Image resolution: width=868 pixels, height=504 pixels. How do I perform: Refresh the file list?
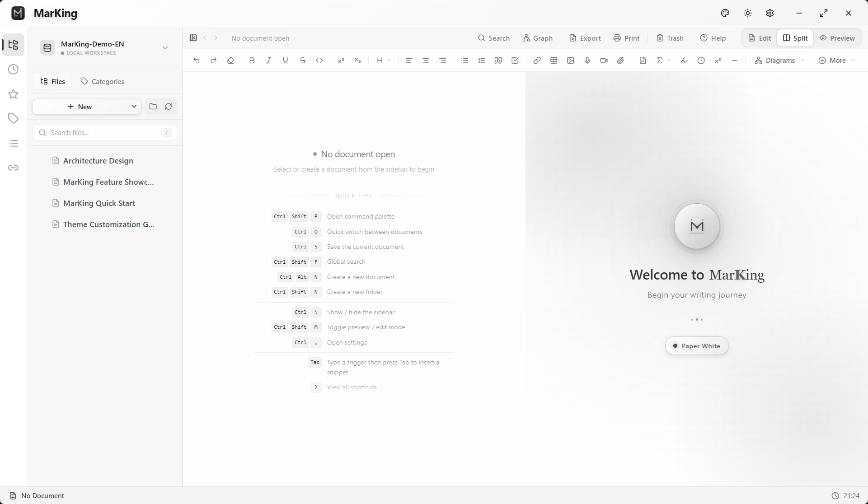click(x=169, y=107)
